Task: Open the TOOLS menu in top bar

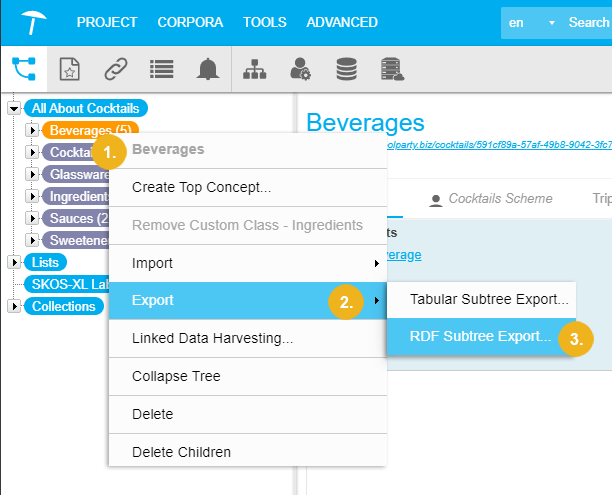Action: 264,22
